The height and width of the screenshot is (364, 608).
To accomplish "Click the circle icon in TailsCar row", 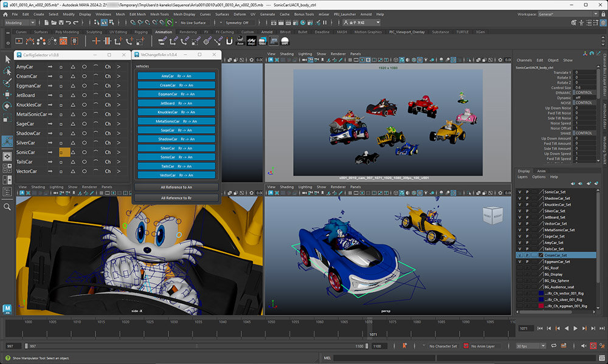I will [x=84, y=162].
